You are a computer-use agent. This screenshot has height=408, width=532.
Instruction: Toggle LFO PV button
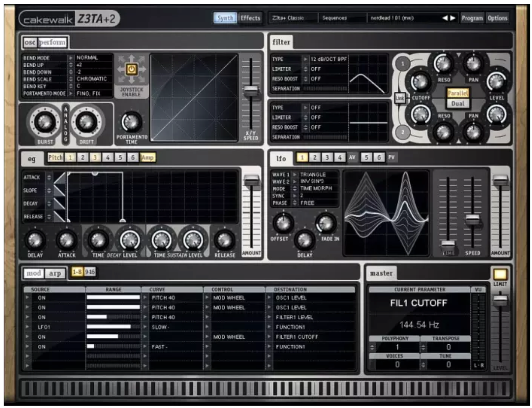(391, 157)
